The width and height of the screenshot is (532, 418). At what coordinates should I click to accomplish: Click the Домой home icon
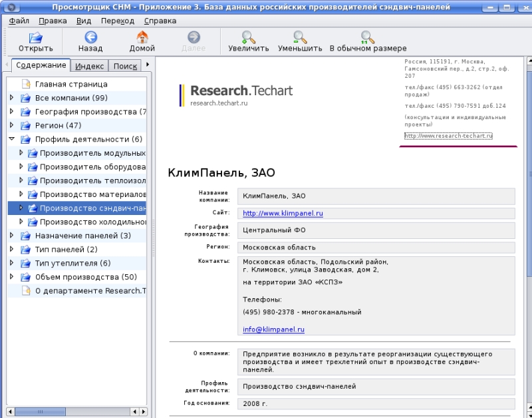pyautogui.click(x=142, y=37)
